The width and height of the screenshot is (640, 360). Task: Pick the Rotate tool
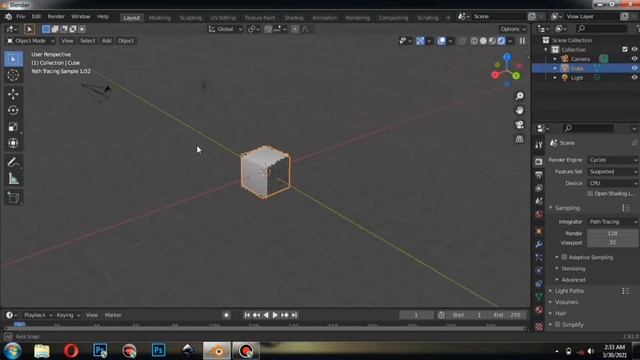coord(13,110)
